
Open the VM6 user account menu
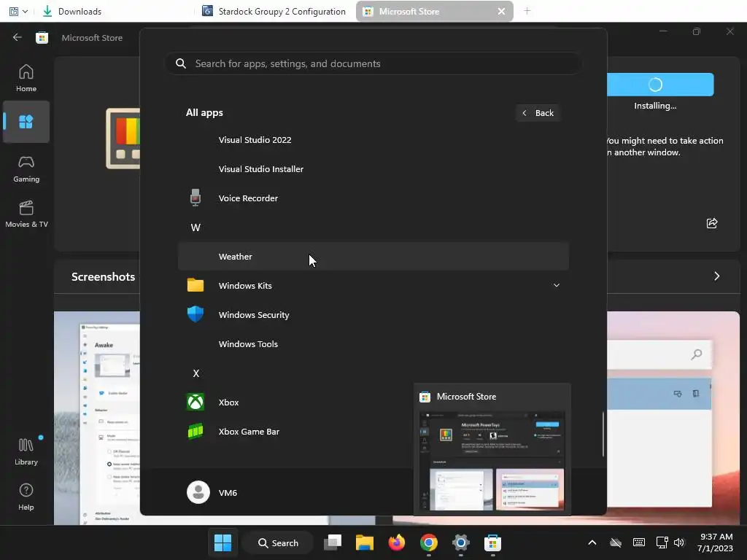[x=212, y=492]
